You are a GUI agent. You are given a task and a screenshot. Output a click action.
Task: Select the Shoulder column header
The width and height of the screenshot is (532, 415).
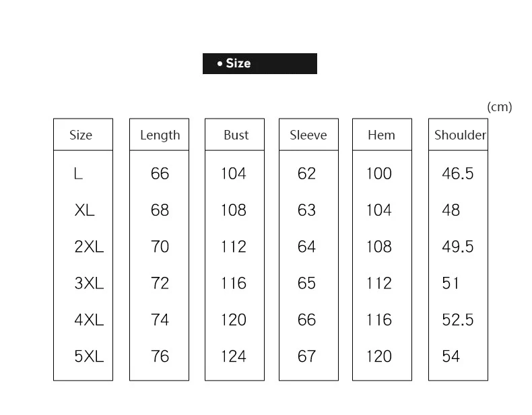[460, 135]
